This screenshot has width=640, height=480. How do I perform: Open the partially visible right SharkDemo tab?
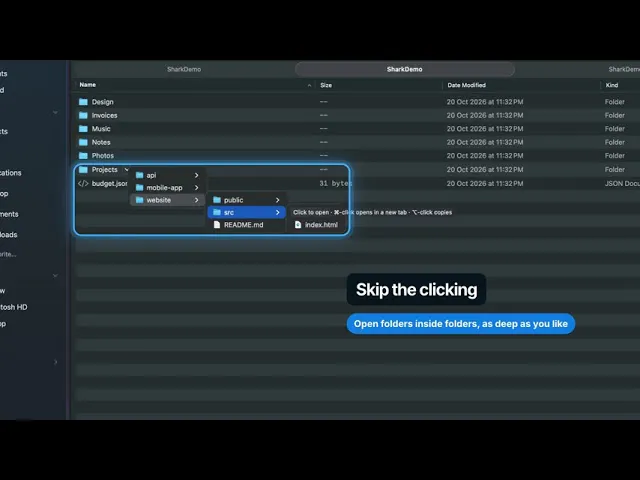(x=624, y=69)
